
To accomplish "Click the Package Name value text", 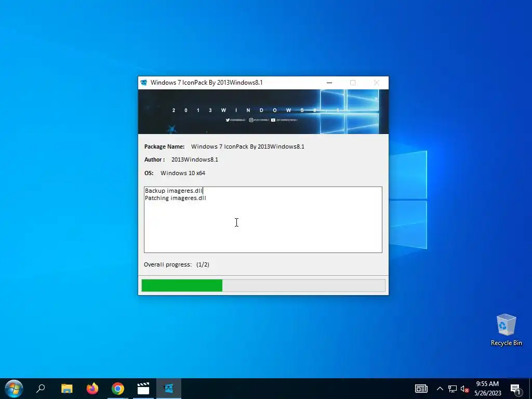I will (x=248, y=147).
